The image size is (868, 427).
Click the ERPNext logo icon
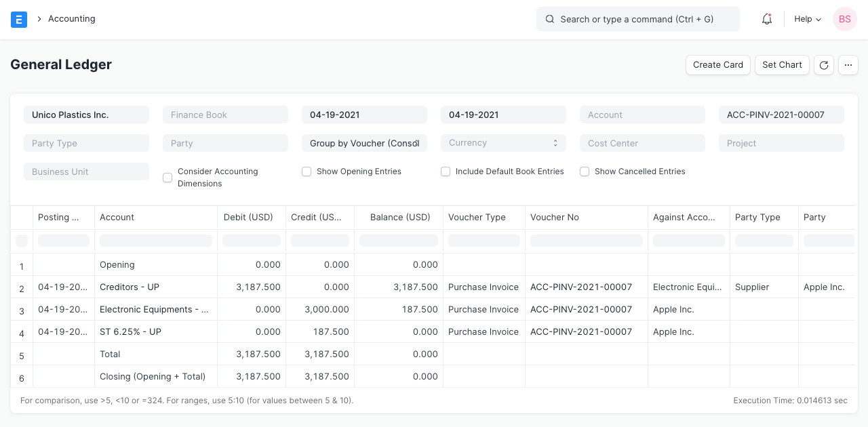(x=18, y=19)
